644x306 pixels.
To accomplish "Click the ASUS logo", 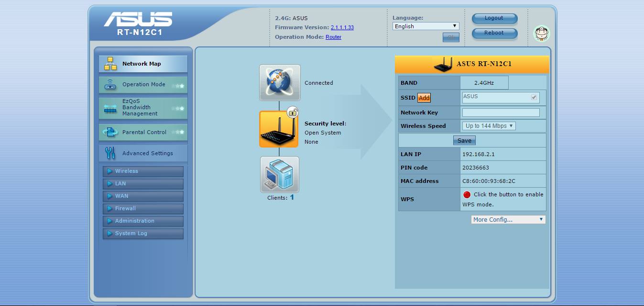I will click(138, 19).
